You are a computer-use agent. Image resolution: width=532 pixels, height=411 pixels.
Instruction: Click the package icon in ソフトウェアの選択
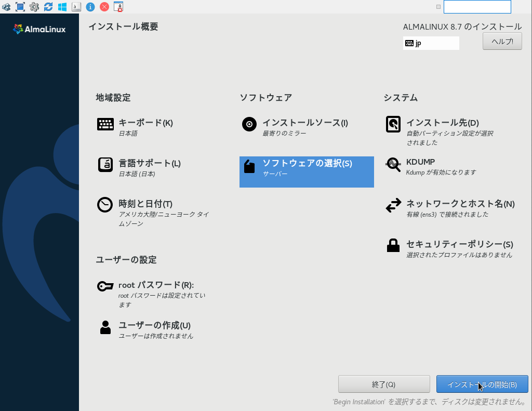pos(249,166)
